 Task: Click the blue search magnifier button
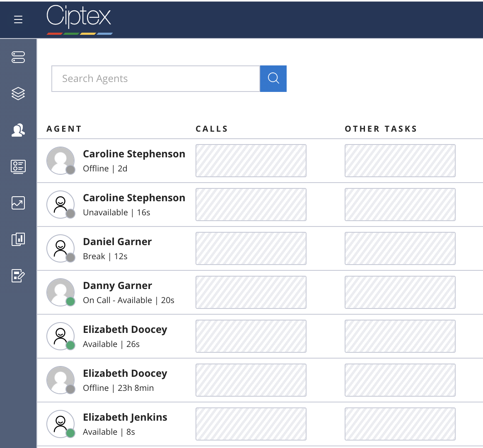pyautogui.click(x=273, y=79)
